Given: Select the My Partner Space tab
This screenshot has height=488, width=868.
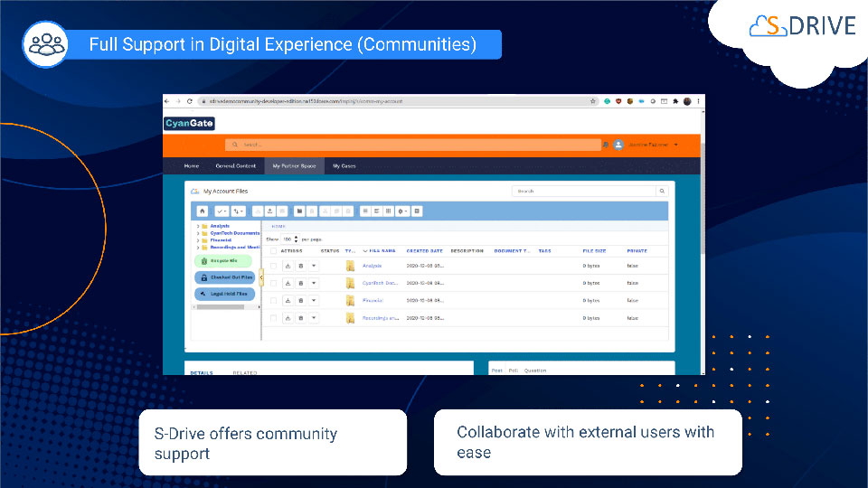Looking at the screenshot, I should (x=294, y=166).
